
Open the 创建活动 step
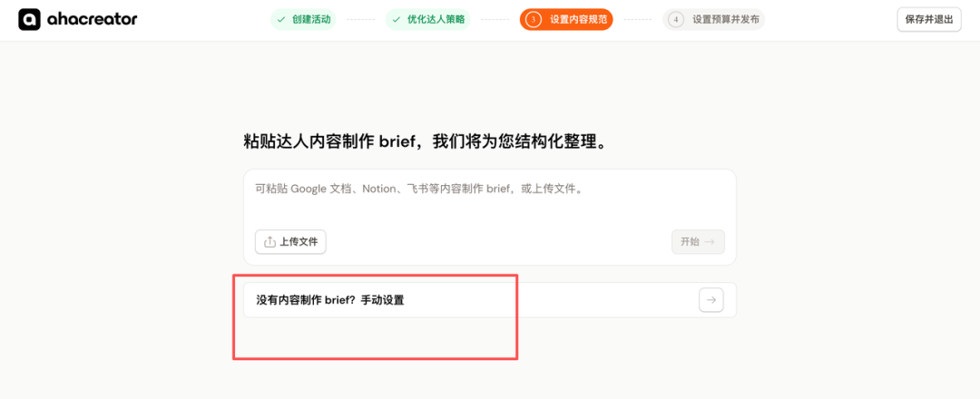pos(303,19)
